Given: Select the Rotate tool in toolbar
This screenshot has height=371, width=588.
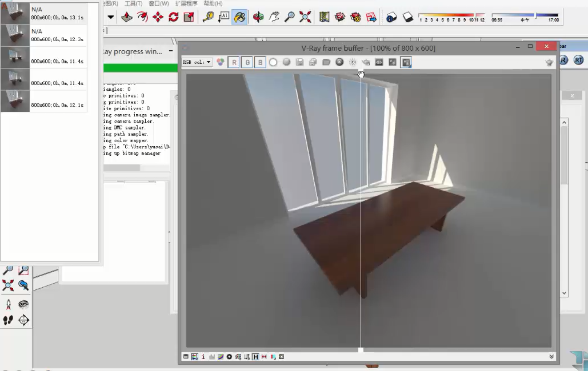Looking at the screenshot, I should click(x=173, y=17).
